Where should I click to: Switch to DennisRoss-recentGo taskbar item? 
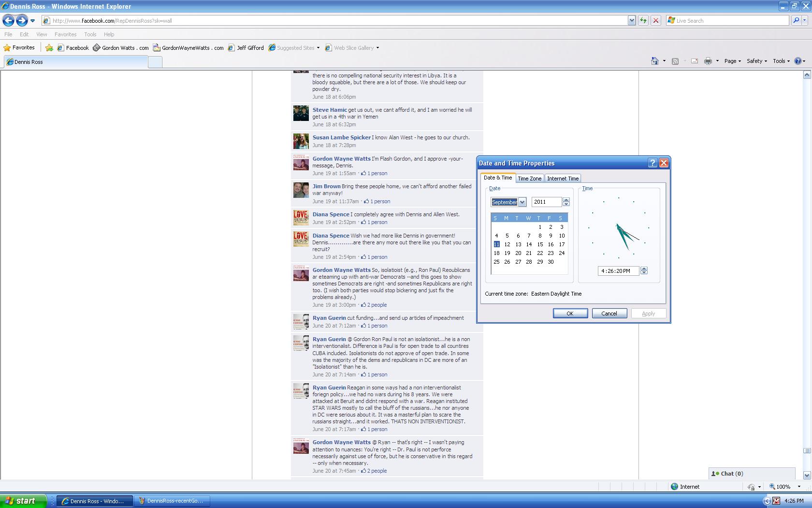172,501
